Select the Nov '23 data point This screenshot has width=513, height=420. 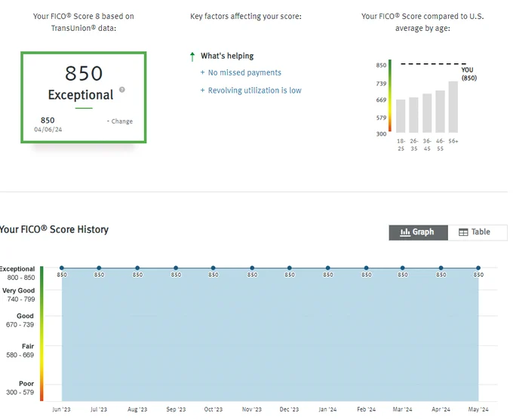(x=252, y=268)
